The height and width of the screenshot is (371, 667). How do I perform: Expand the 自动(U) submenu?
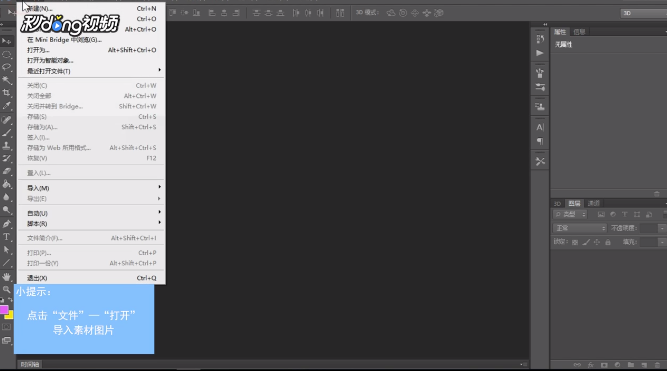coord(91,213)
